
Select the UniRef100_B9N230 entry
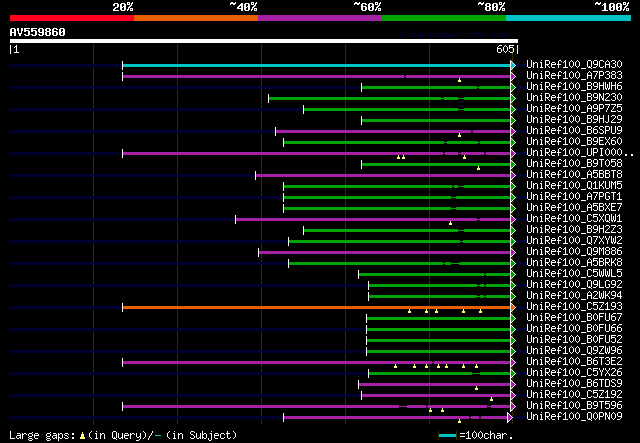pyautogui.click(x=574, y=98)
